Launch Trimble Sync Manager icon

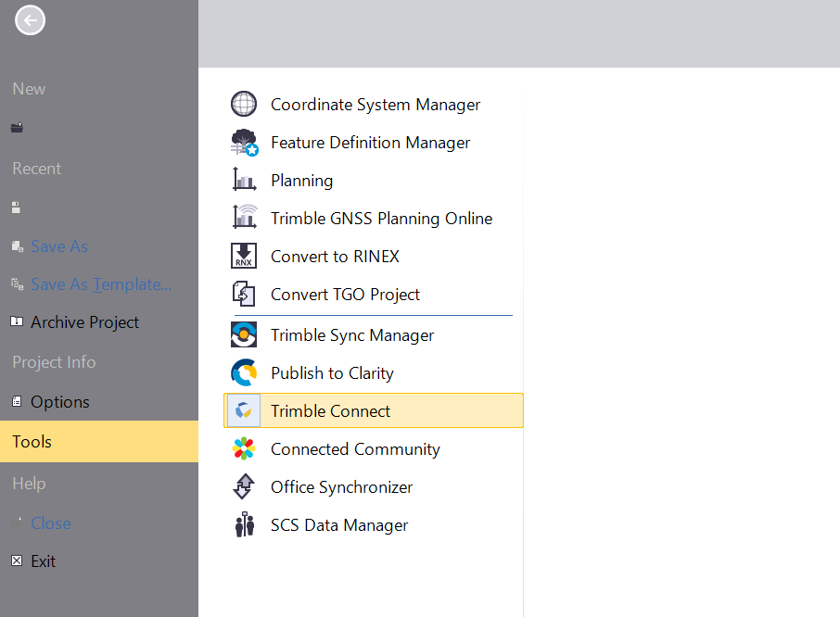tap(244, 335)
